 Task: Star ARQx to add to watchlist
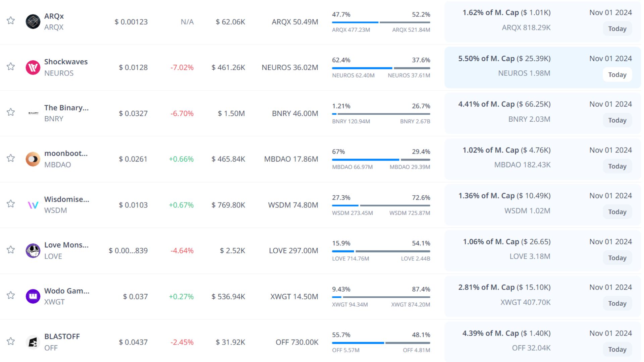[x=11, y=20]
